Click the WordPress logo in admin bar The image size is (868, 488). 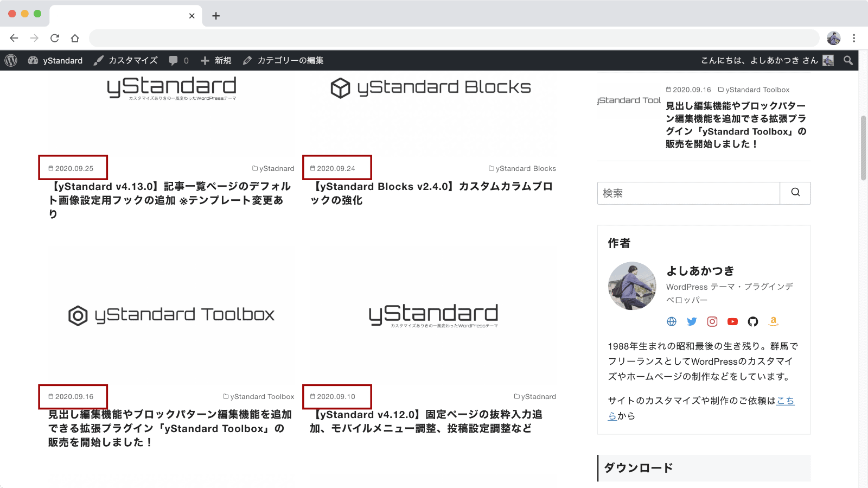click(x=11, y=60)
